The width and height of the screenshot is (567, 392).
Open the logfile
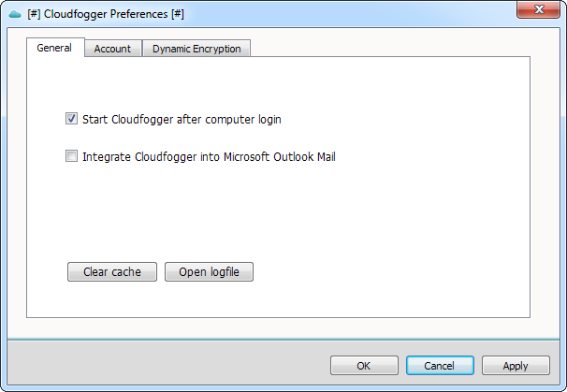click(209, 271)
